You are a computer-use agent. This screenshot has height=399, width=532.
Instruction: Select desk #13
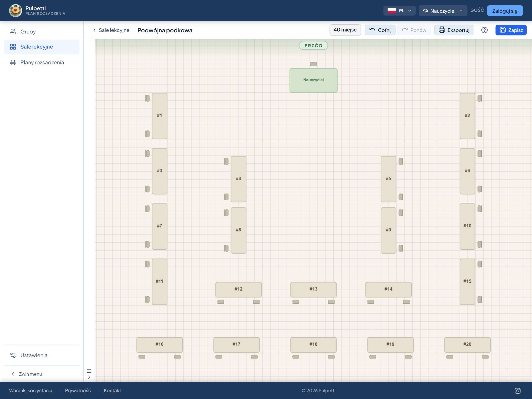313,289
